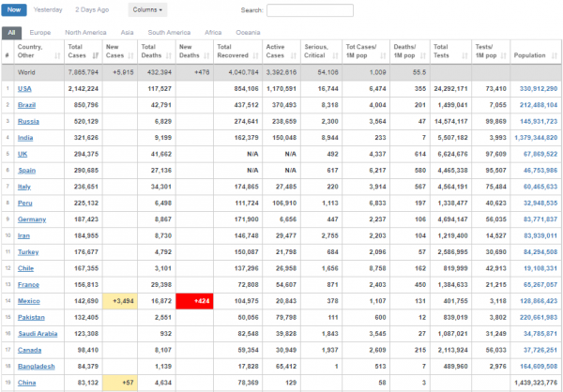Sort by Total Recovered arrows icon
Screen dimensions: 563x392
(255, 55)
